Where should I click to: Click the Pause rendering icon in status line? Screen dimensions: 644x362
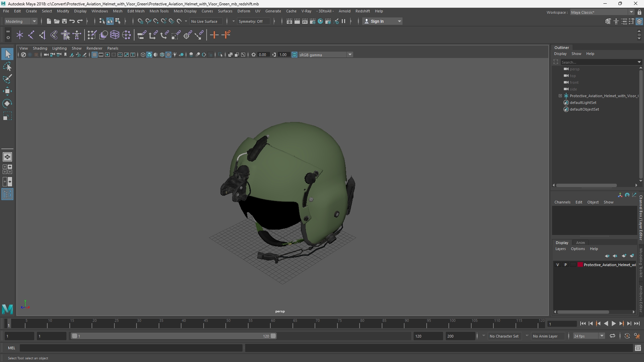pyautogui.click(x=343, y=21)
